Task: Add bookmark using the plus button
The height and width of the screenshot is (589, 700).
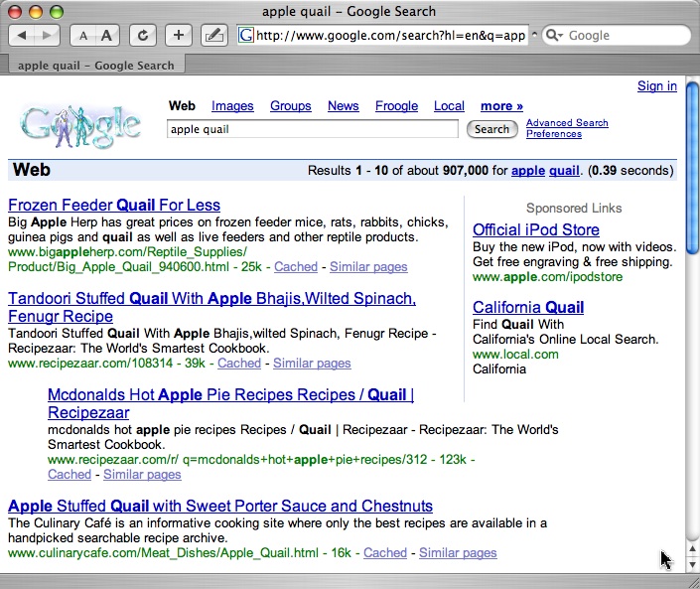Action: (x=179, y=36)
